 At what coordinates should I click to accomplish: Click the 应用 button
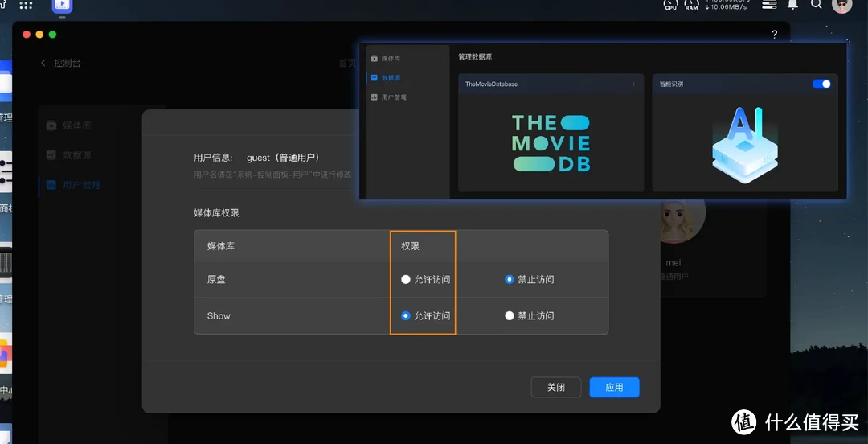coord(615,388)
